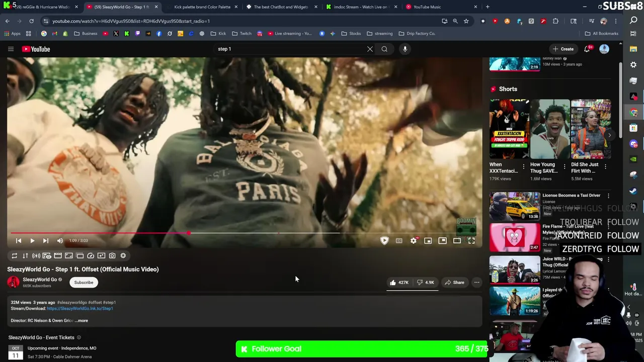Open the How Young Thug SAVE short
Screen dimensions: 644x362
pyautogui.click(x=550, y=129)
